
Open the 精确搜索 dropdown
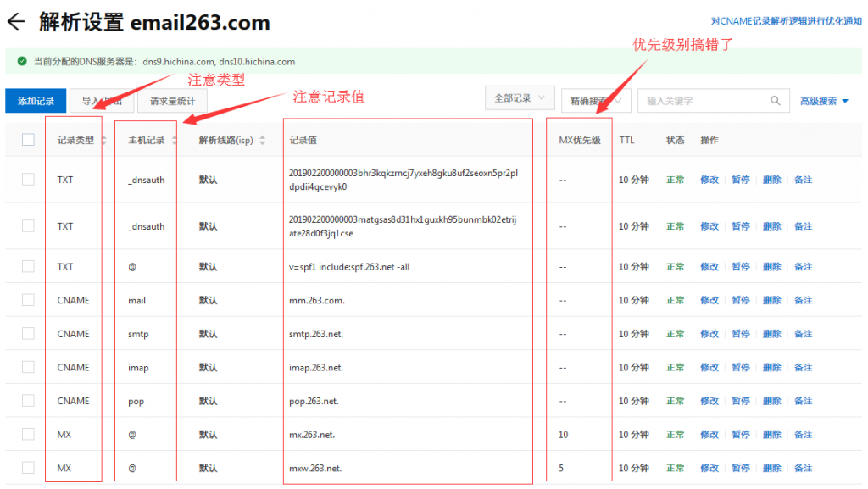(x=596, y=101)
